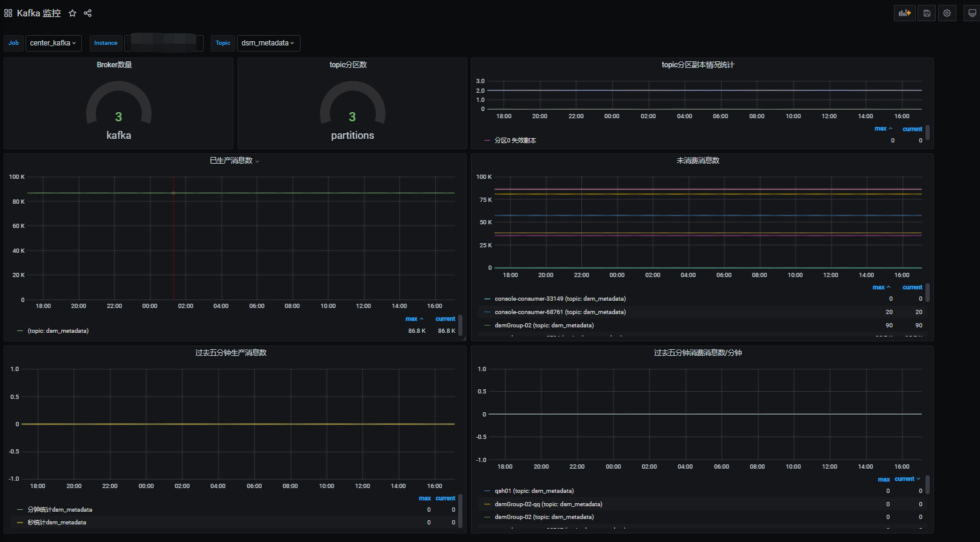Change color of 分区0 失效副本 series
The image size is (980, 542).
tap(487, 141)
